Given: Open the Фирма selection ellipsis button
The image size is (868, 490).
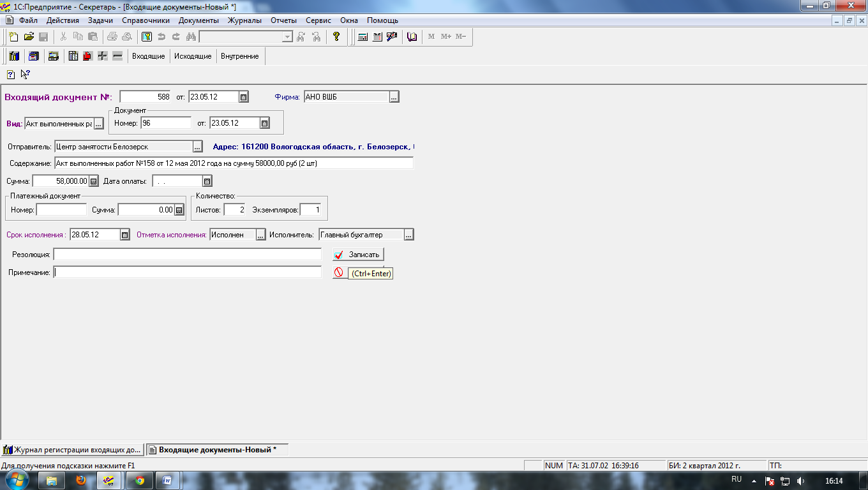Looking at the screenshot, I should pos(394,97).
